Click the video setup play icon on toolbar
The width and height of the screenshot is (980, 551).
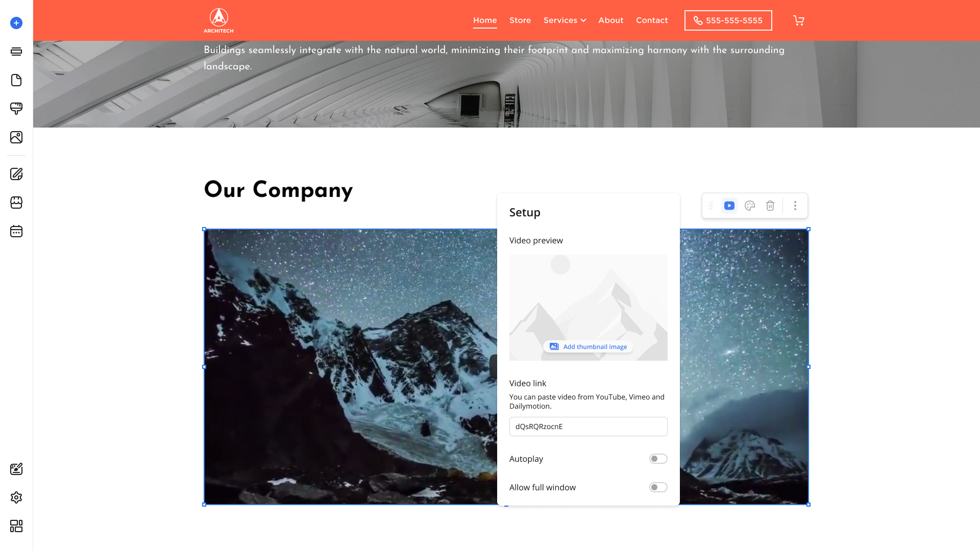pos(729,206)
